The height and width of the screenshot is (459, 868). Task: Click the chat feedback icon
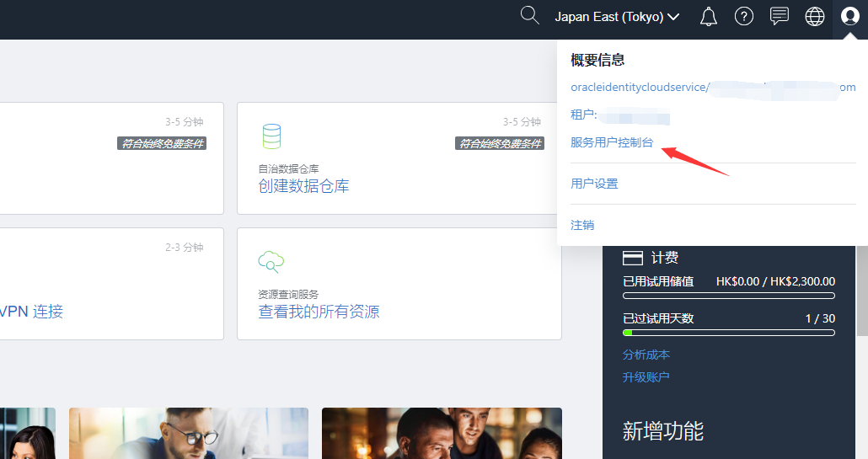coord(780,17)
